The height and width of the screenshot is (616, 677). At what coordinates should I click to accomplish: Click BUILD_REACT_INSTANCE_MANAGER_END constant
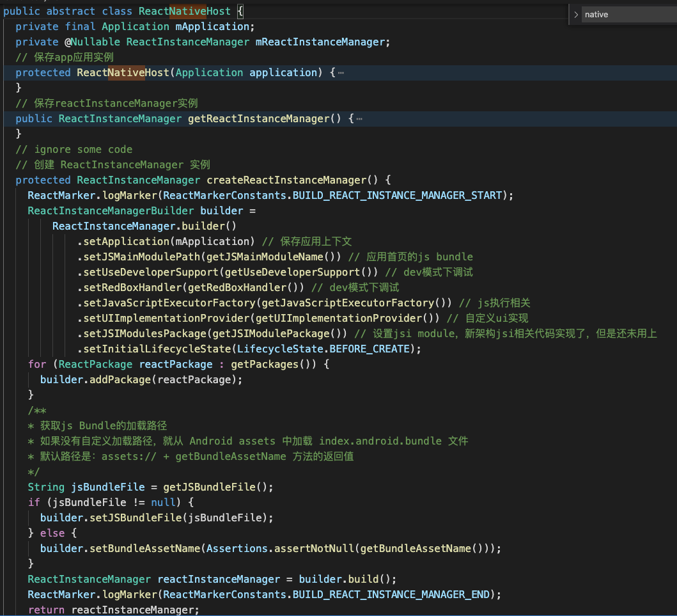391,595
